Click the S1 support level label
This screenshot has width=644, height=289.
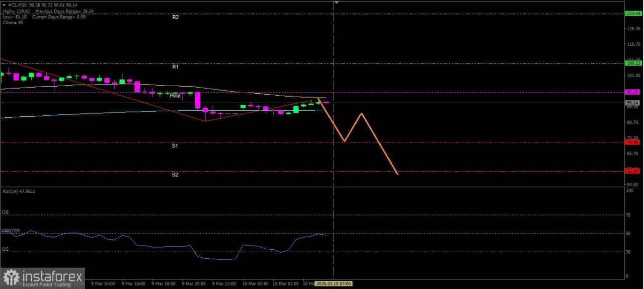[x=175, y=146]
